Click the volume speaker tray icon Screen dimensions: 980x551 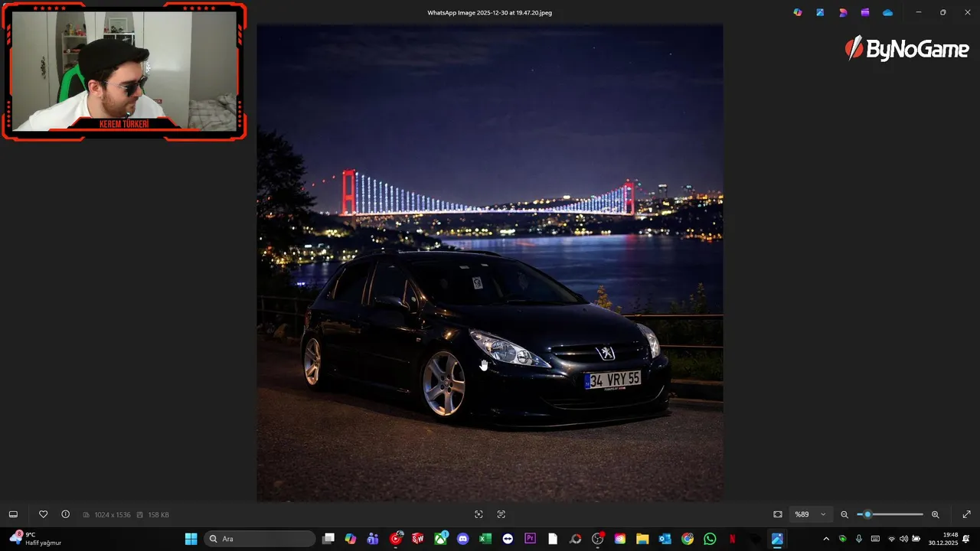click(903, 539)
